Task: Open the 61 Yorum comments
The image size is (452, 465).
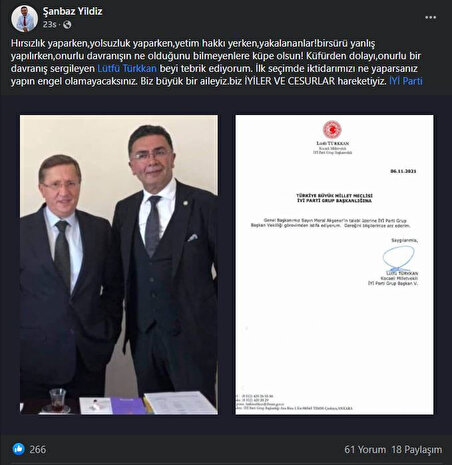Action: coord(365,449)
